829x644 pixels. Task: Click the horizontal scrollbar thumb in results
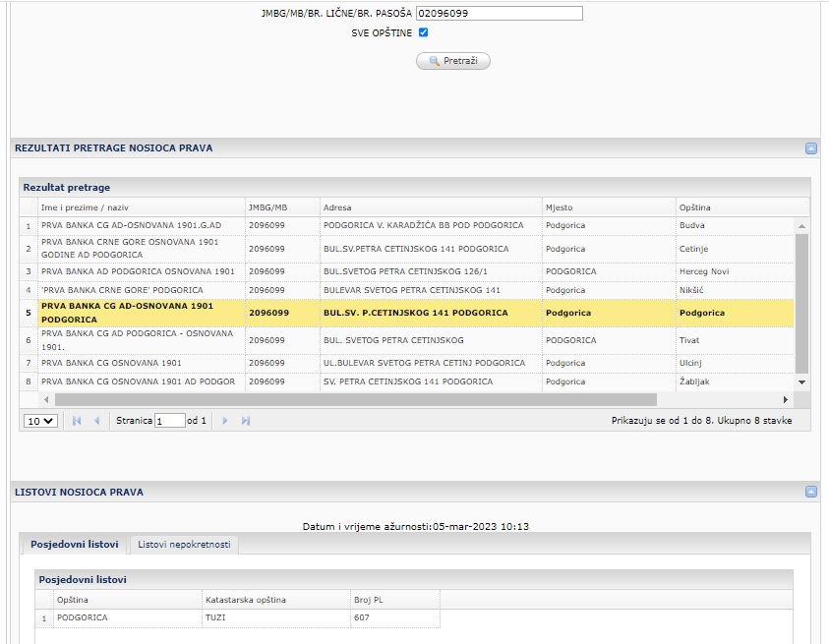[356, 400]
